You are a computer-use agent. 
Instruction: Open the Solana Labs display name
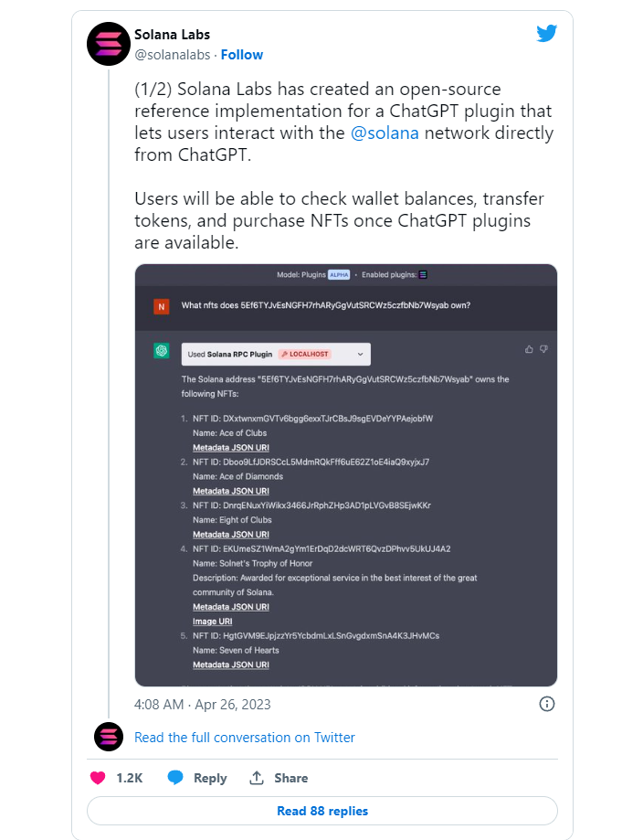172,35
